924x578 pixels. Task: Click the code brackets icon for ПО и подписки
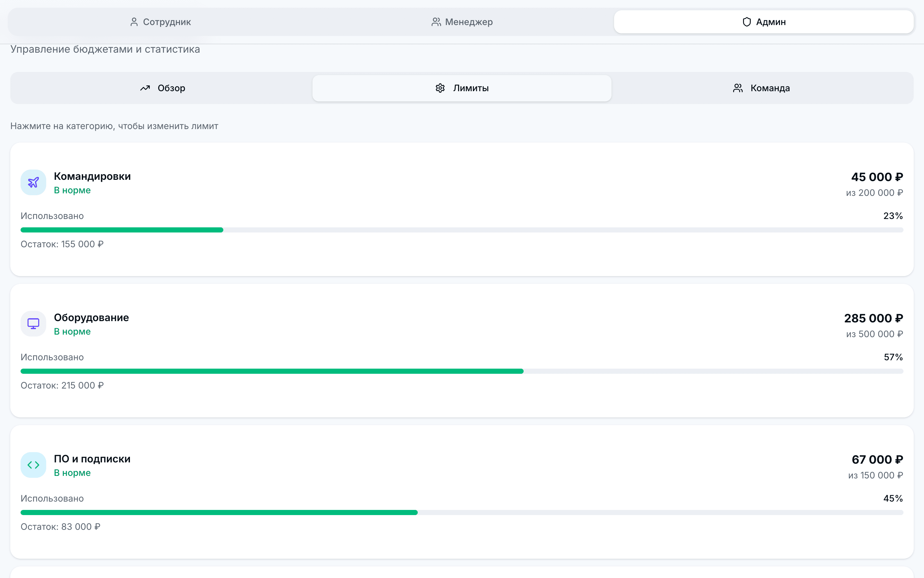click(x=33, y=465)
